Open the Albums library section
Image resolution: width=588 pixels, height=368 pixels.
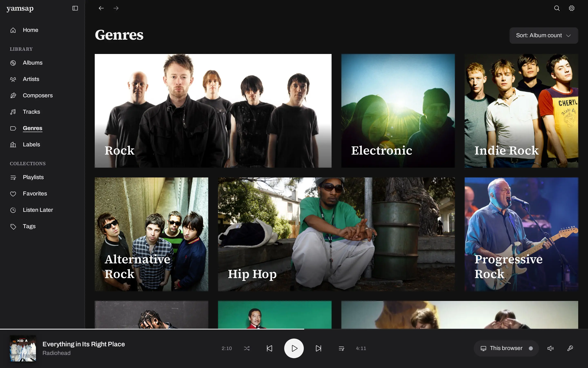pos(32,63)
